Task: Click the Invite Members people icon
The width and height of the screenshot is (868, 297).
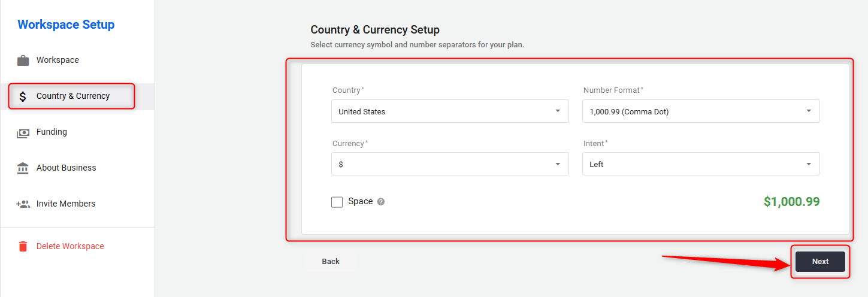Action: (x=23, y=204)
